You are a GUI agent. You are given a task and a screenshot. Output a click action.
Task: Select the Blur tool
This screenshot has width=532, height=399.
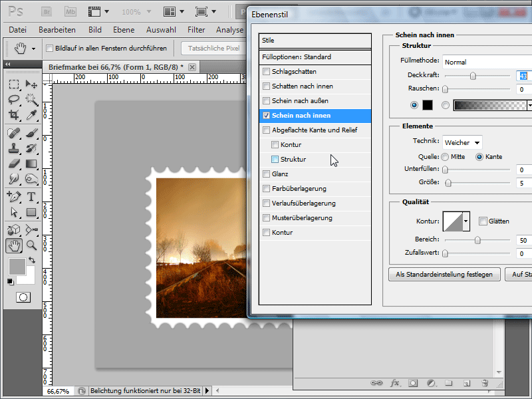pos(13,179)
